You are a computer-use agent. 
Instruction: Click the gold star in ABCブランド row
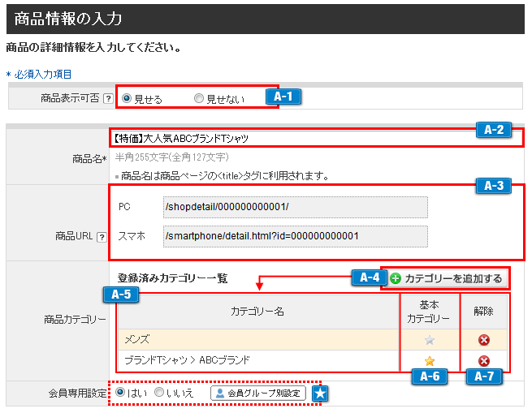430,360
